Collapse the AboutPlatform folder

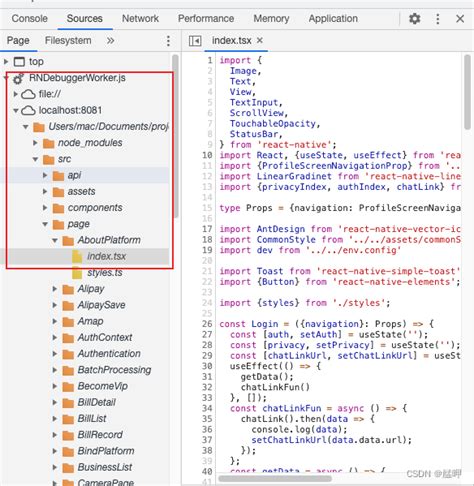tap(55, 240)
